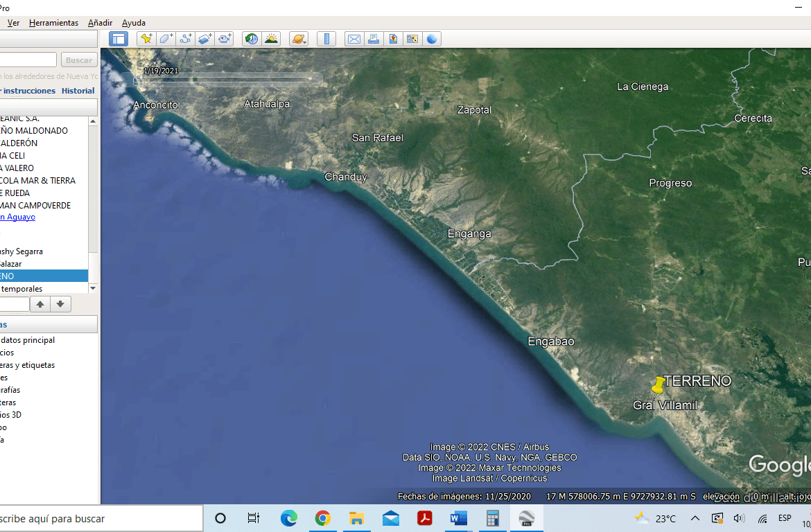Select the Add Path tool
The width and height of the screenshot is (811, 532).
coord(185,39)
